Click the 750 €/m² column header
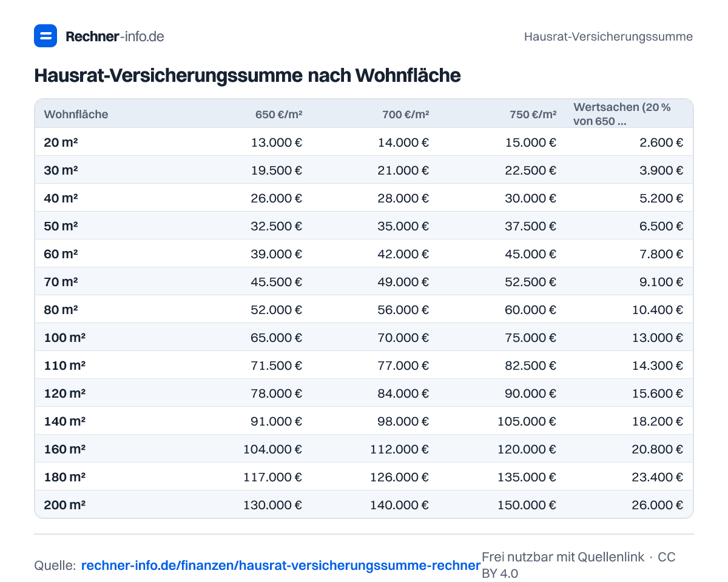 [533, 114]
